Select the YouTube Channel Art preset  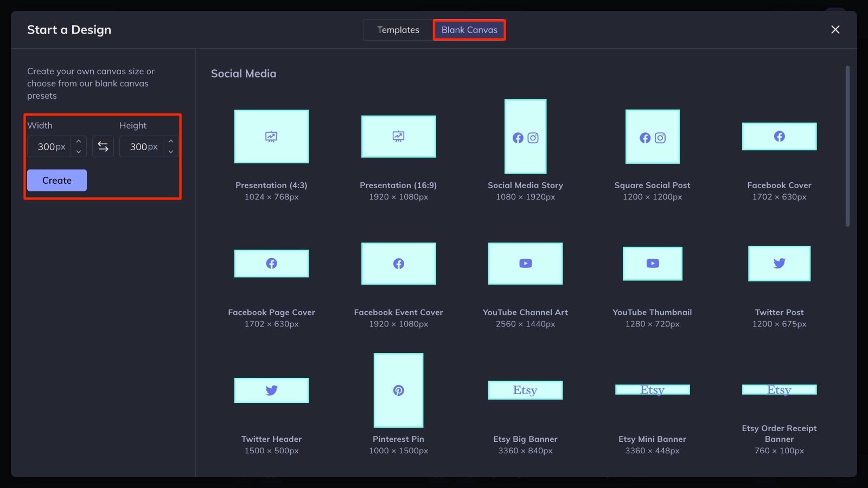(525, 264)
